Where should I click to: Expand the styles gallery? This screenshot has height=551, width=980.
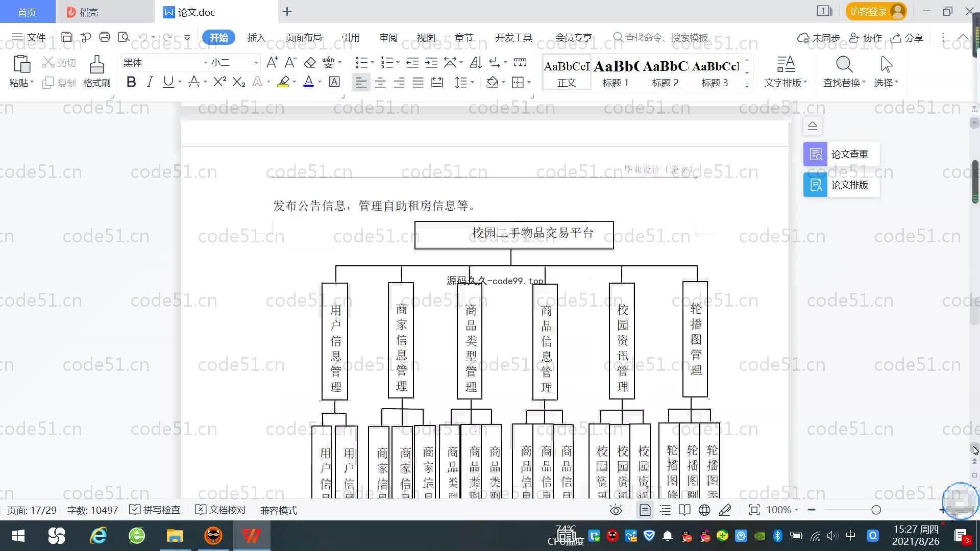747,85
